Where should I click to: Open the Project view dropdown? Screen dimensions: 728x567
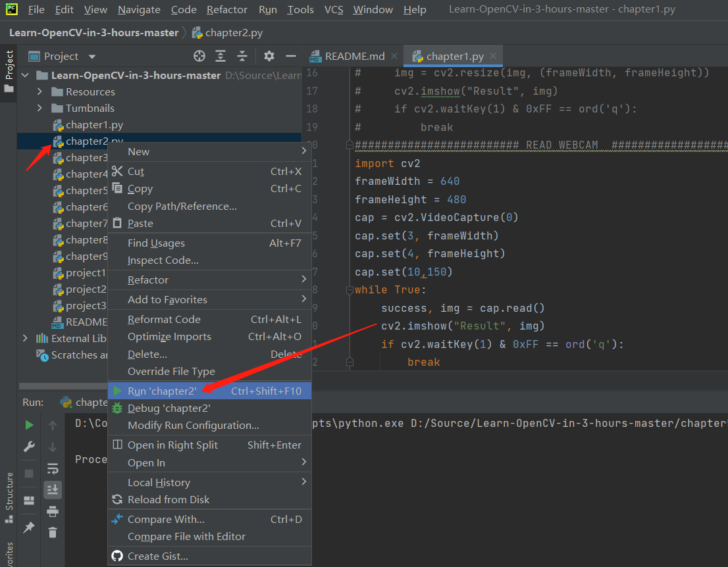pos(92,57)
